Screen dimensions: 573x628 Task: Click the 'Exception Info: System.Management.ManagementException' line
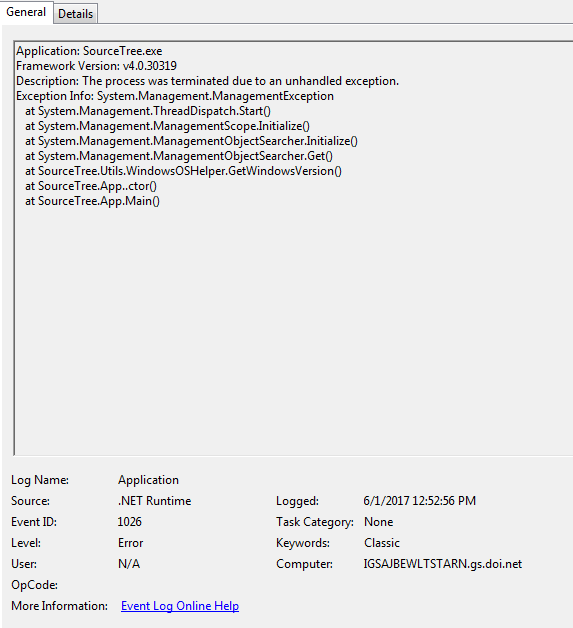tap(175, 96)
